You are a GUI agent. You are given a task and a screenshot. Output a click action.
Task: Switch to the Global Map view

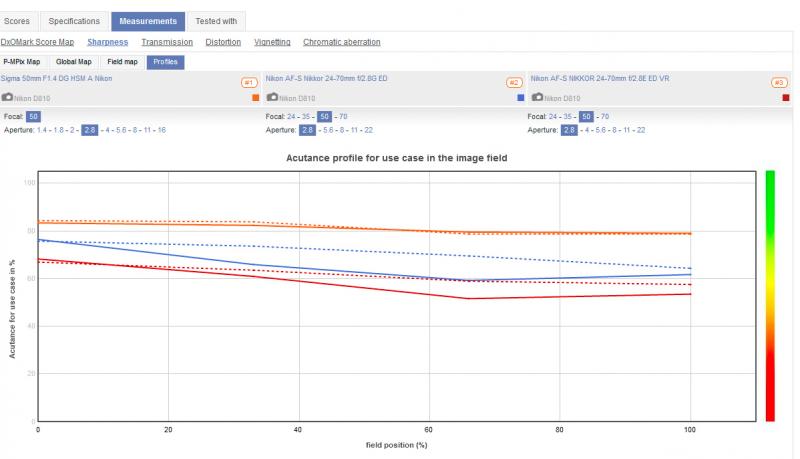click(x=74, y=62)
